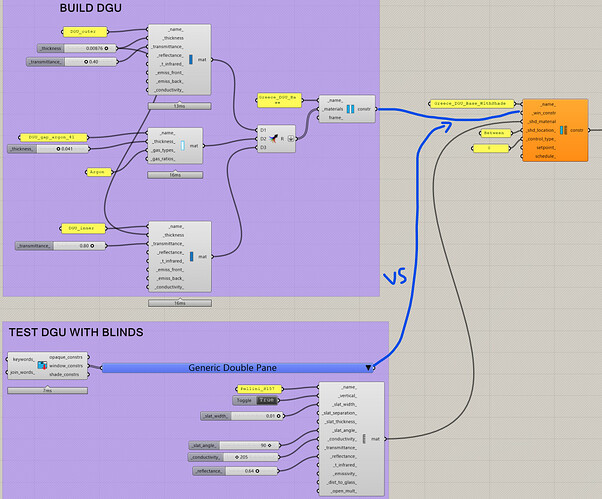The height and width of the screenshot is (499, 602).
Task: Click the search constructions component icon
Action: [43, 365]
